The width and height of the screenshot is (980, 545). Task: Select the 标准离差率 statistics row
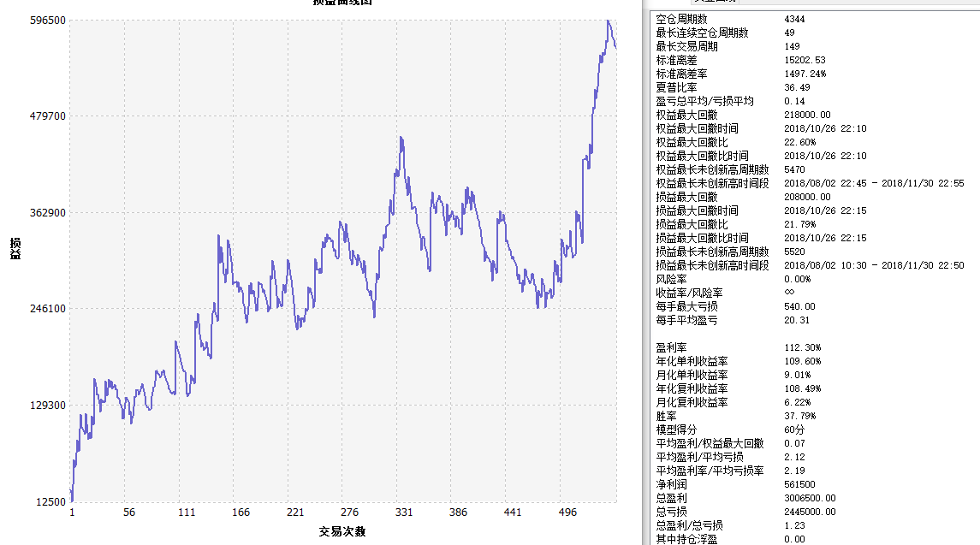coord(682,74)
